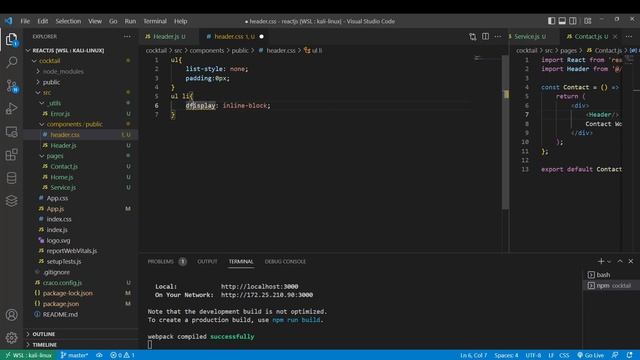Switch to the Header.js editor tab
This screenshot has height=360, width=640.
[165, 36]
